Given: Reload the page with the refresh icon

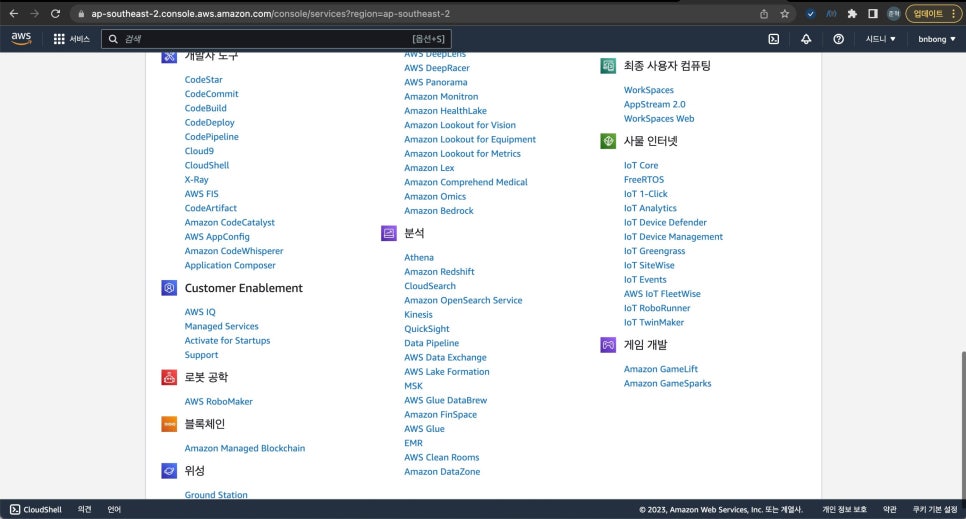Looking at the screenshot, I should tap(55, 14).
